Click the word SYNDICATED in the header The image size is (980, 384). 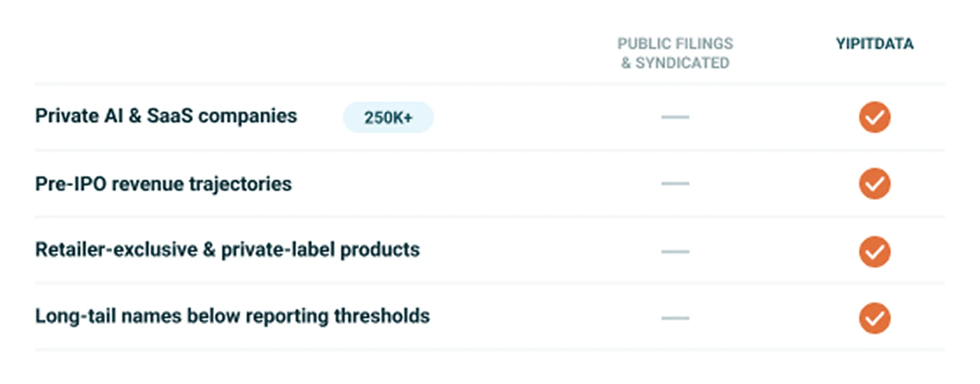tap(682, 63)
